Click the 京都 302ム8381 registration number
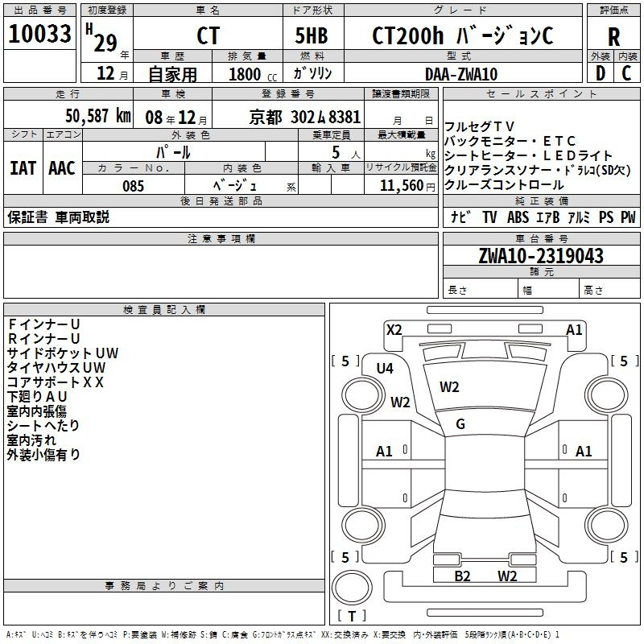Viewport: 644px width, 644px height. 305,117
